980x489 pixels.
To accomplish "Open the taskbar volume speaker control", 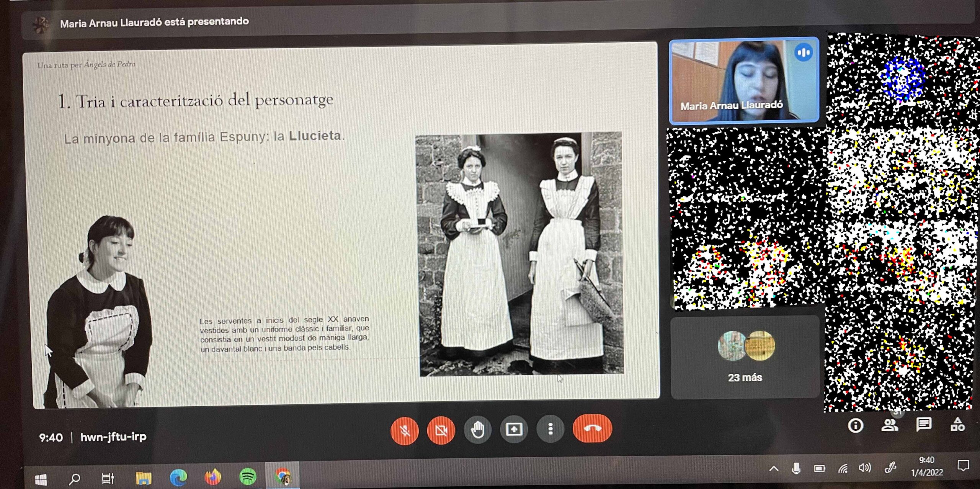I will click(x=864, y=468).
